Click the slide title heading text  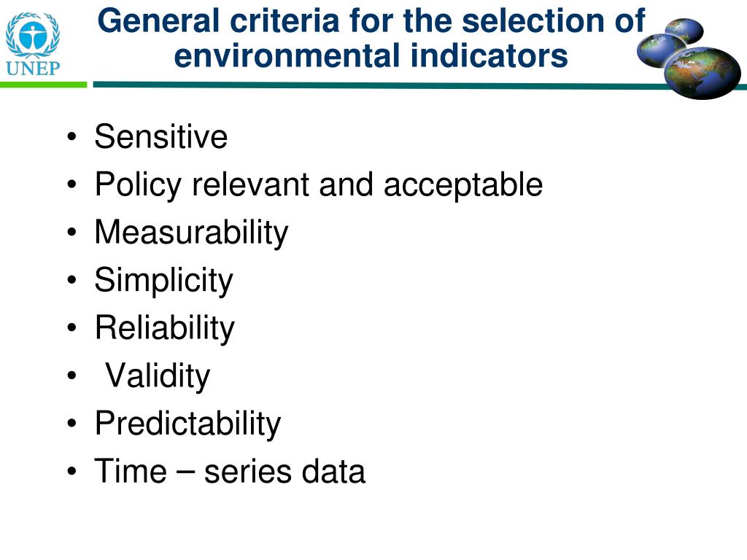371,38
